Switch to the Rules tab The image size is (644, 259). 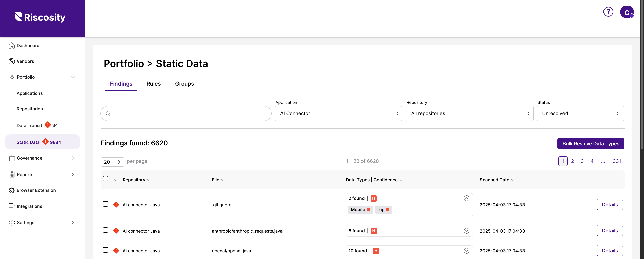pyautogui.click(x=154, y=84)
